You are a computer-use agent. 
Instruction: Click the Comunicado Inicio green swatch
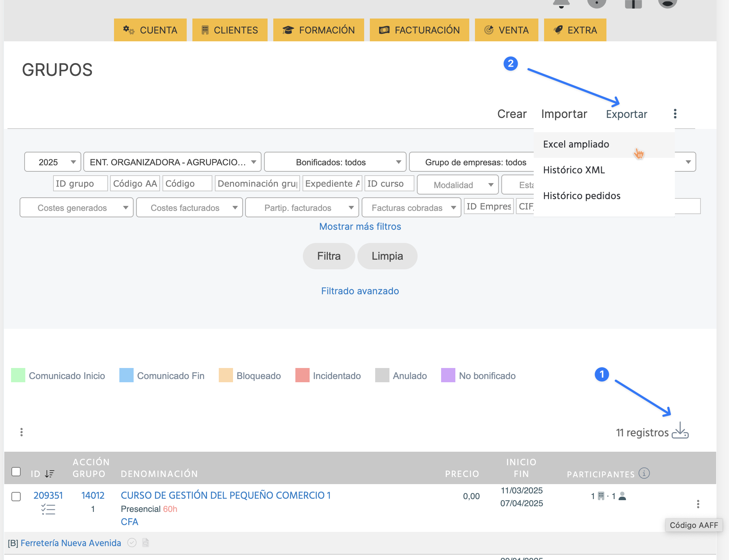(18, 375)
